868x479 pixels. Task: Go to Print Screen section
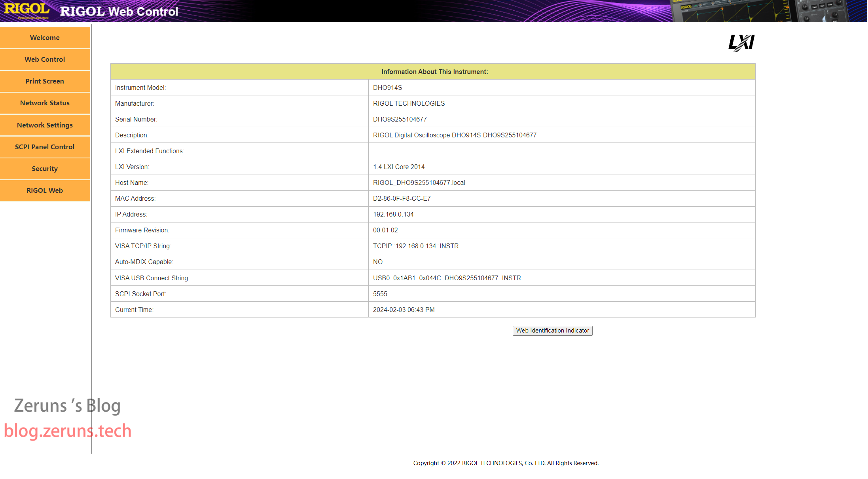click(45, 81)
